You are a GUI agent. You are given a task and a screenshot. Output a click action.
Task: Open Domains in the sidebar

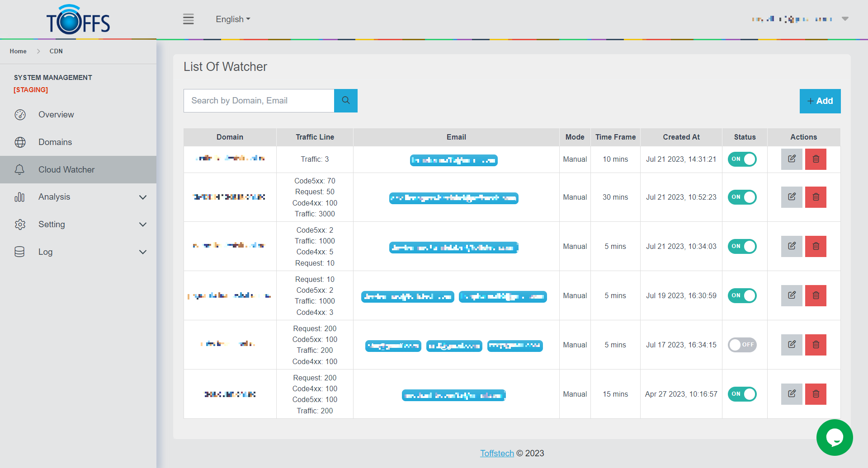[x=55, y=142]
